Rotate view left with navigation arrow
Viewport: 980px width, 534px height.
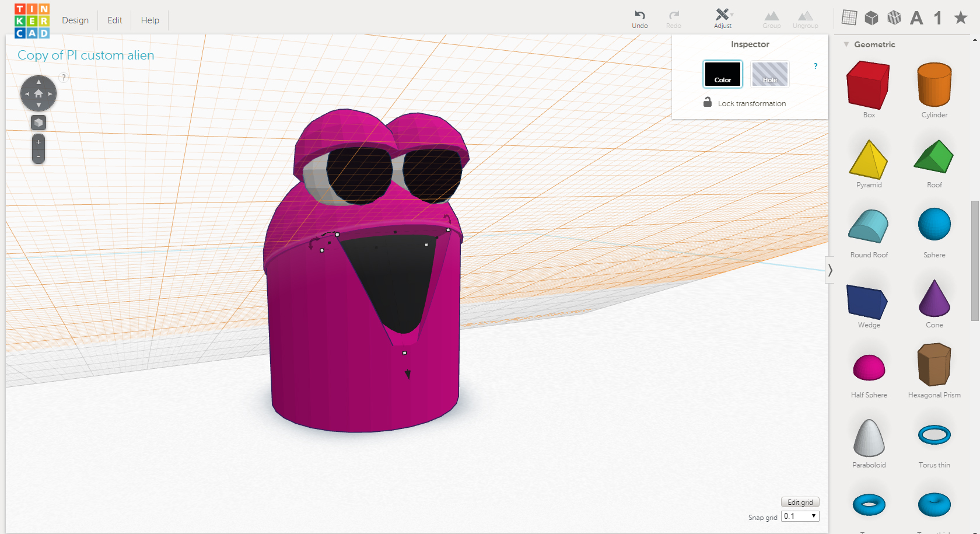click(27, 93)
